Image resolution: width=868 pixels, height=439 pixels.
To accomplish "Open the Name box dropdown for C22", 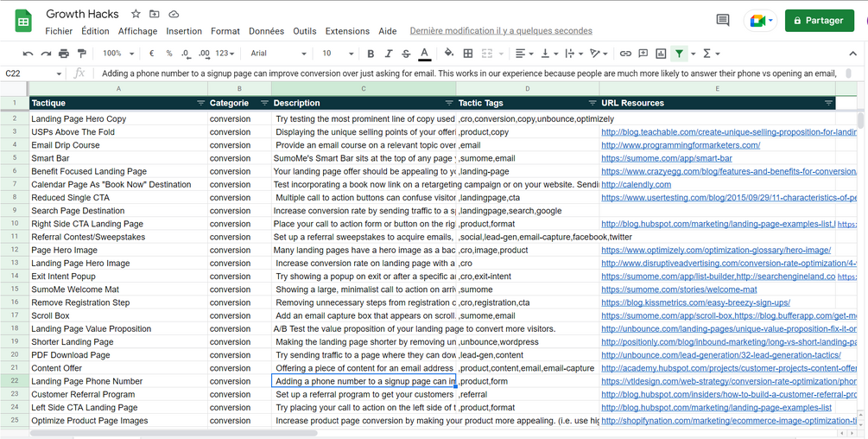I will pos(59,73).
